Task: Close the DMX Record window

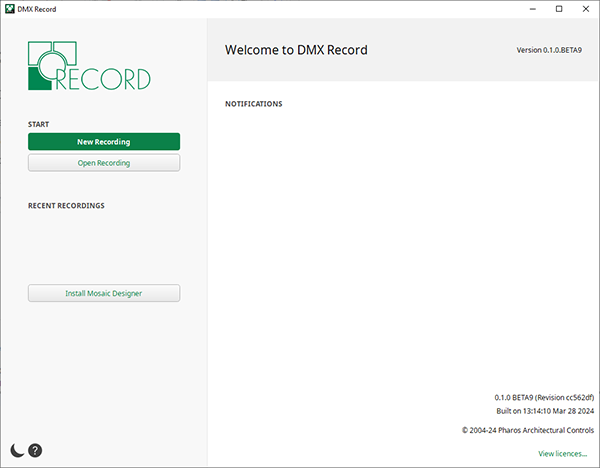Action: pyautogui.click(x=585, y=9)
